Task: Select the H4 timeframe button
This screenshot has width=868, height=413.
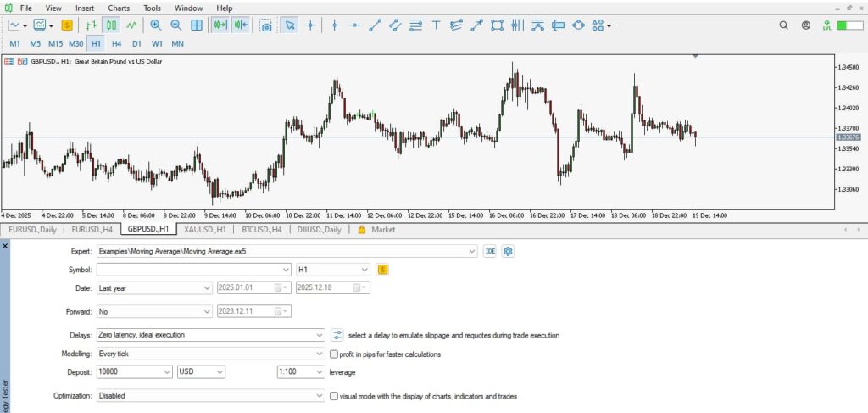Action: pyautogui.click(x=116, y=42)
